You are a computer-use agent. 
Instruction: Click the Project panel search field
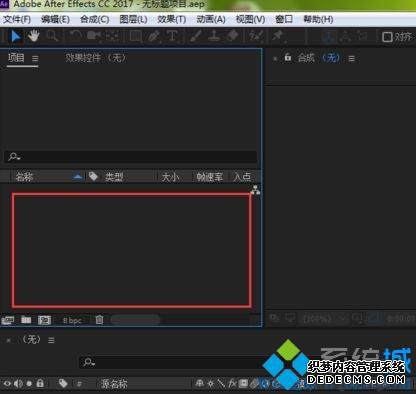(131, 157)
